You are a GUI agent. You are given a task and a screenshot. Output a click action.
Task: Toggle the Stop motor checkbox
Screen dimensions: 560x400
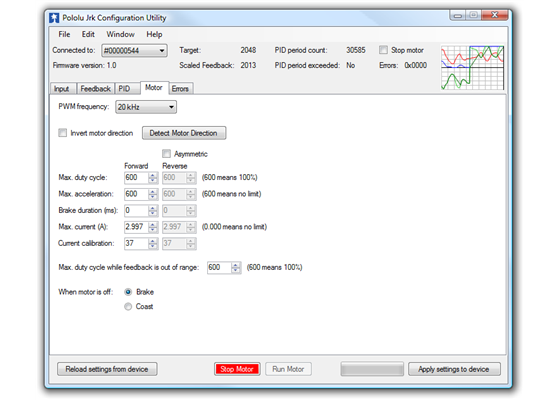coord(383,50)
